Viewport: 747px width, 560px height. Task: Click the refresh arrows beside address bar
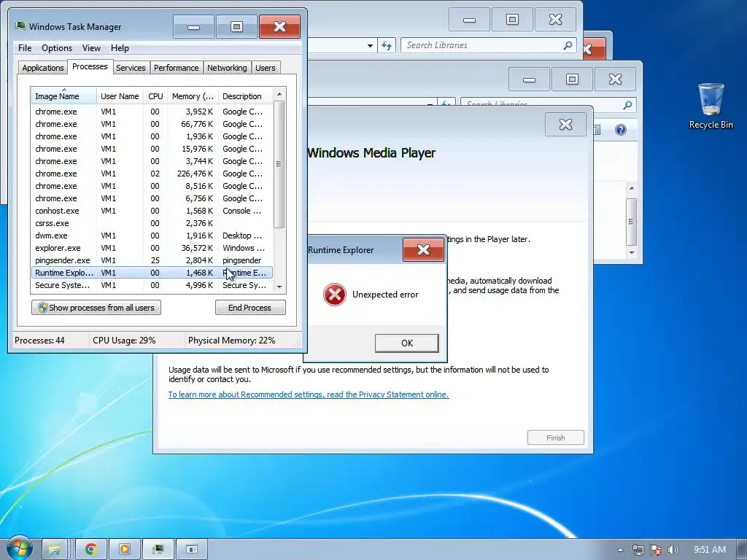point(387,46)
